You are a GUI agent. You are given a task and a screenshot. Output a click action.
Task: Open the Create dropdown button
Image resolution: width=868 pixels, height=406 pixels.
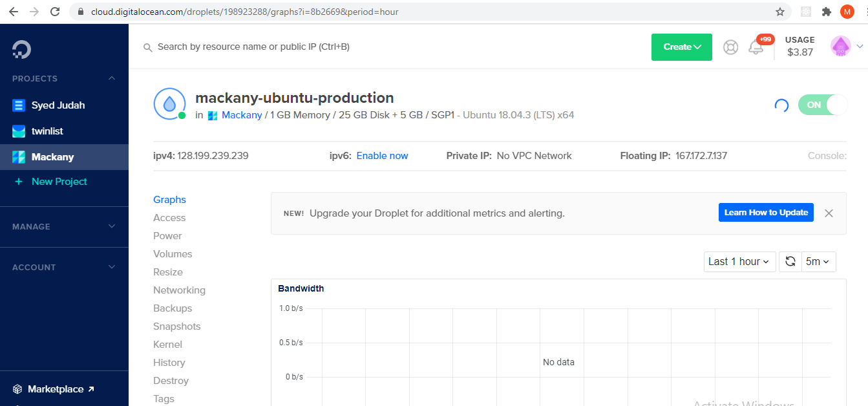click(682, 47)
